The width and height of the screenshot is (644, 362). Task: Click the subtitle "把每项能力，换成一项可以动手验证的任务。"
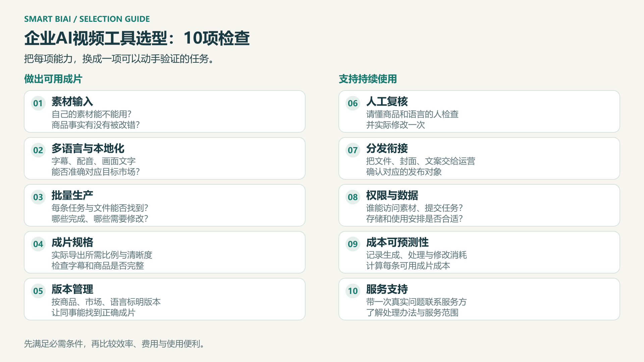[x=119, y=59]
